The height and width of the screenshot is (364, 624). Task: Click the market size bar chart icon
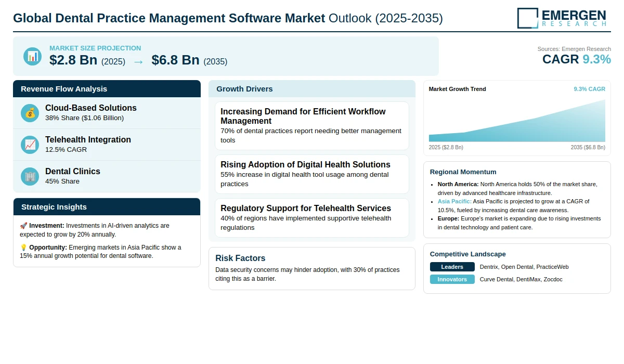coord(32,56)
